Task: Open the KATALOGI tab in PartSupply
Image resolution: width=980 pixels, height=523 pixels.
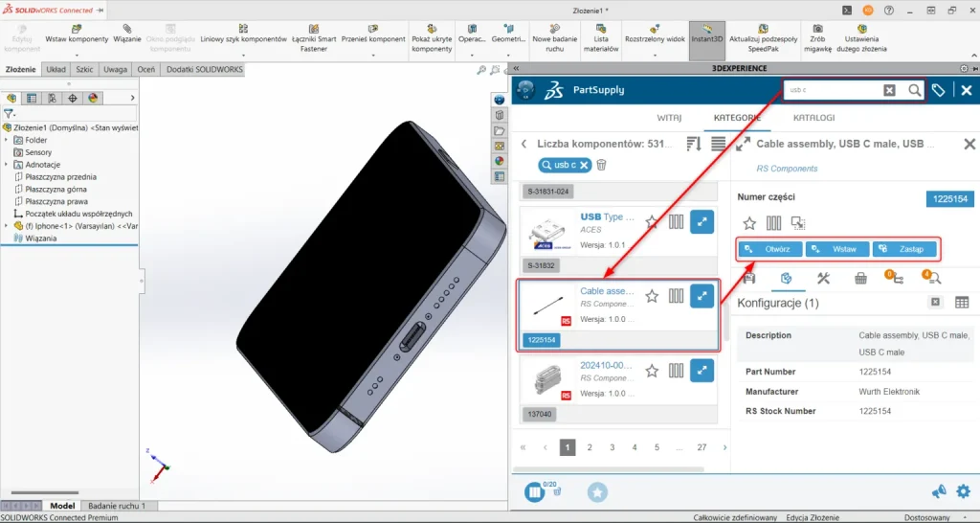Action: pos(813,118)
